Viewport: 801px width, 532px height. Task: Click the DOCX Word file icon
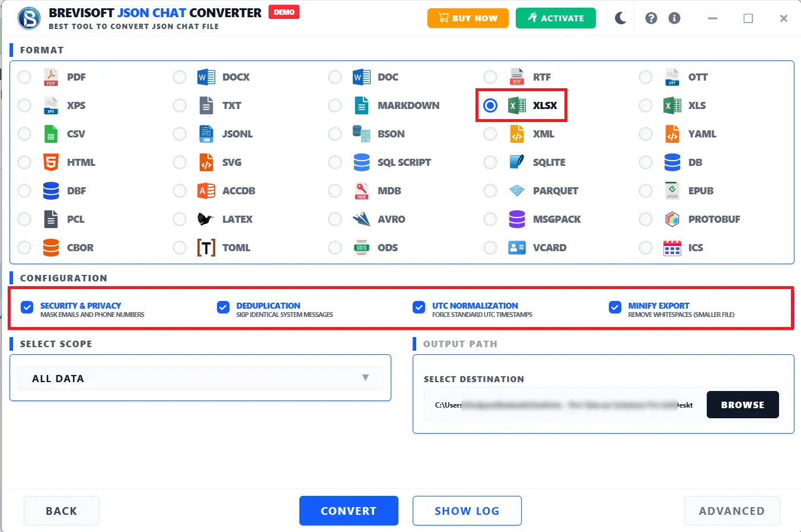click(206, 77)
